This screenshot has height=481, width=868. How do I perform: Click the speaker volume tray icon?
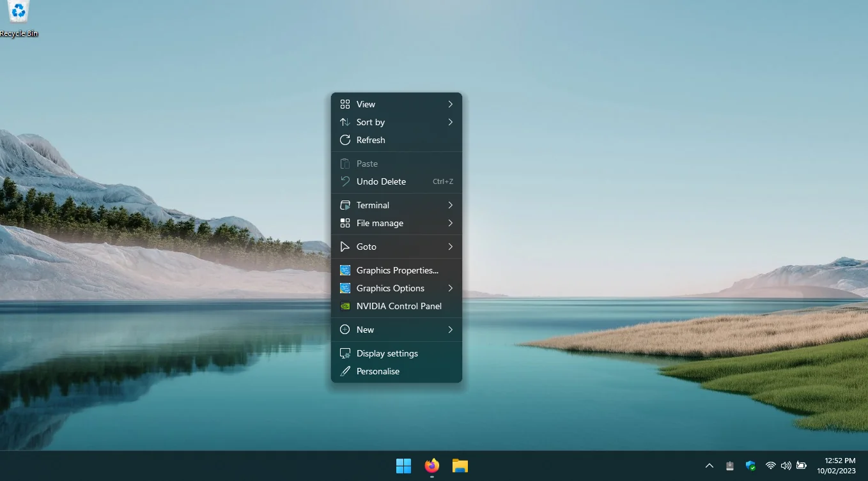786,466
